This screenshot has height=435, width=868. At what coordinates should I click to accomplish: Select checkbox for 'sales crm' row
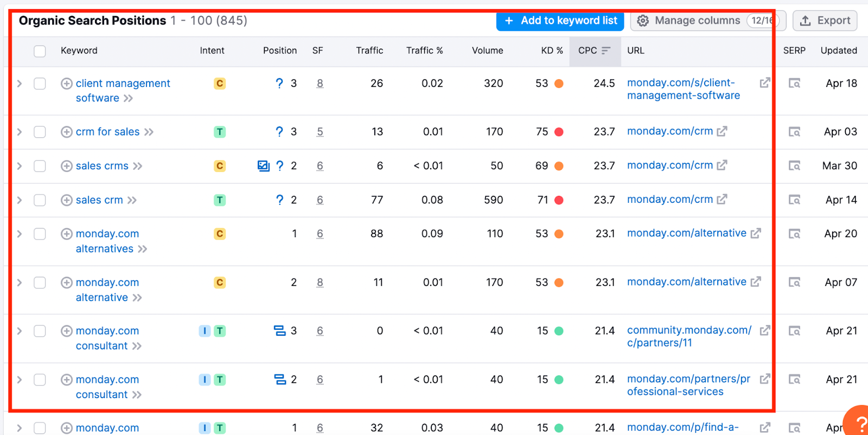click(40, 200)
